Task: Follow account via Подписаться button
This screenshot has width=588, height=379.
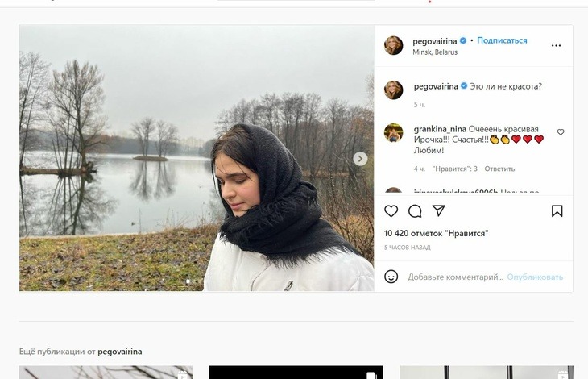Action: (x=503, y=40)
